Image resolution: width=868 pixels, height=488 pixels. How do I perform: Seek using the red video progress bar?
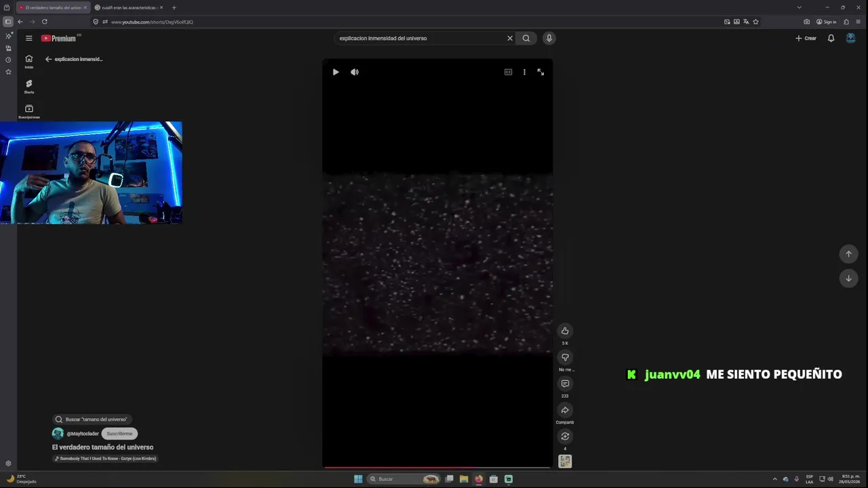click(x=437, y=467)
